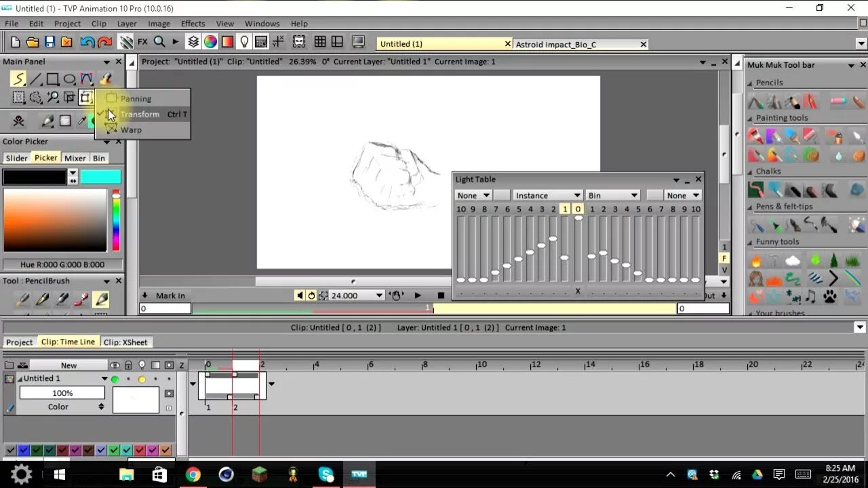Viewport: 868px width, 488px height.
Task: Open the FX stack toolbar button
Action: (142, 42)
